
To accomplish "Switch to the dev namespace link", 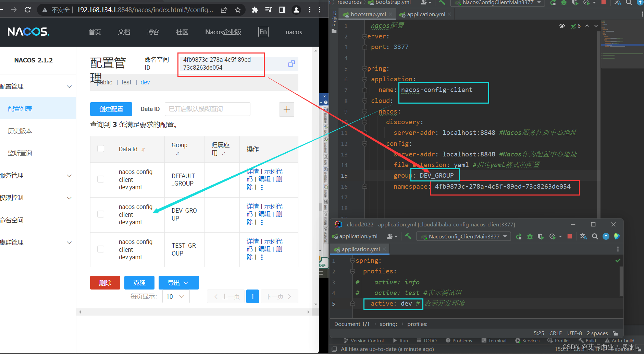I will (x=145, y=82).
